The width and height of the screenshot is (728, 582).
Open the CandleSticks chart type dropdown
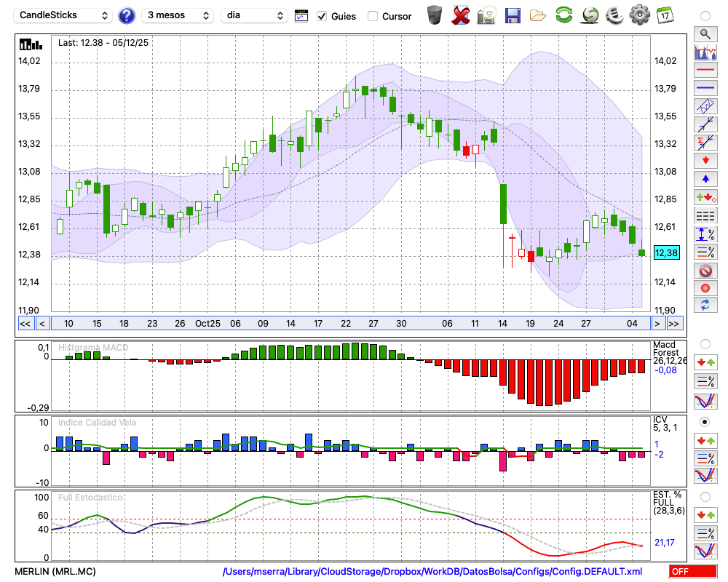click(x=63, y=15)
